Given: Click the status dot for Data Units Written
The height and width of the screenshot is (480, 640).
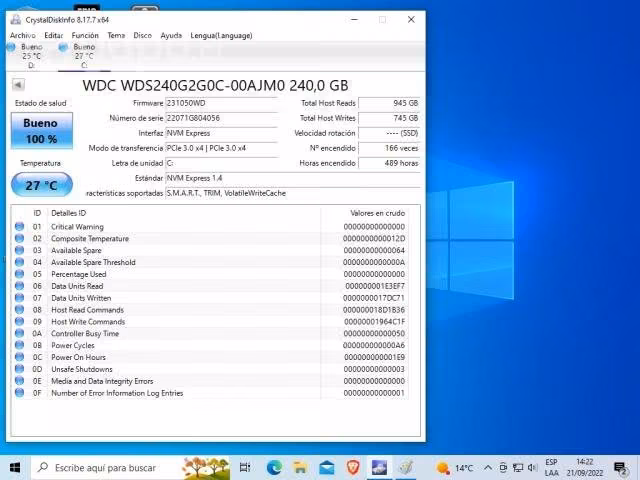Looking at the screenshot, I should [19, 298].
